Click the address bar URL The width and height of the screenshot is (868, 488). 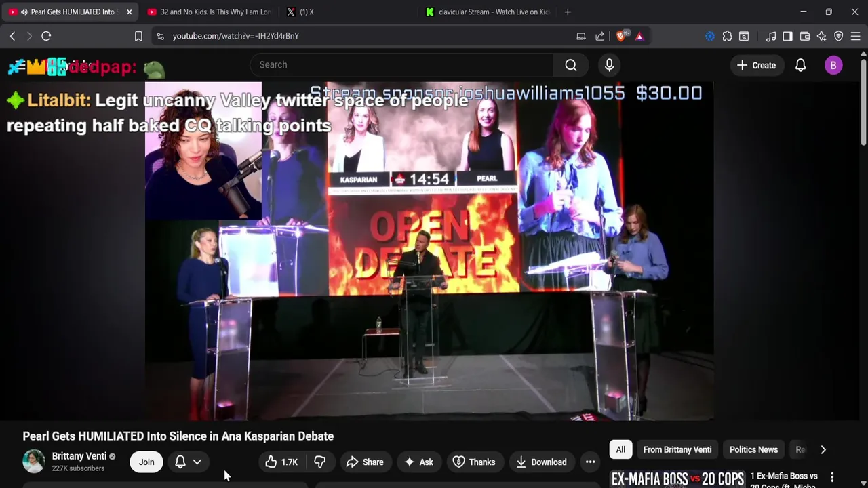pos(235,36)
